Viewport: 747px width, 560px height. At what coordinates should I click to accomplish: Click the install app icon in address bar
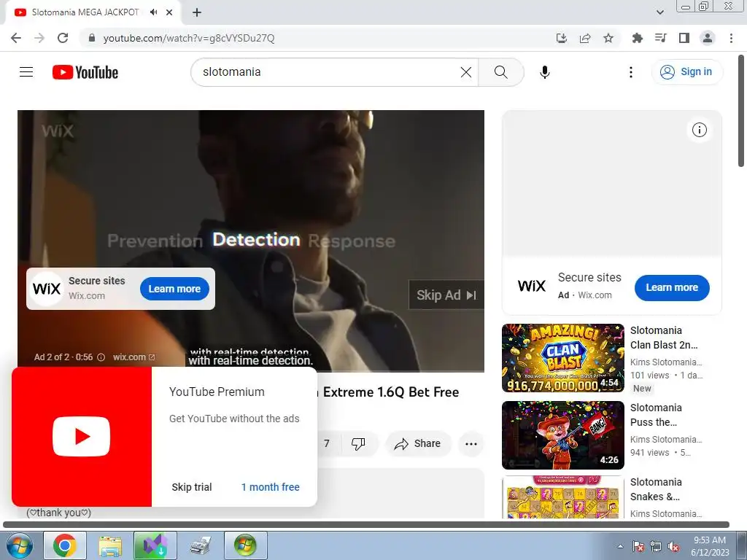tap(562, 38)
